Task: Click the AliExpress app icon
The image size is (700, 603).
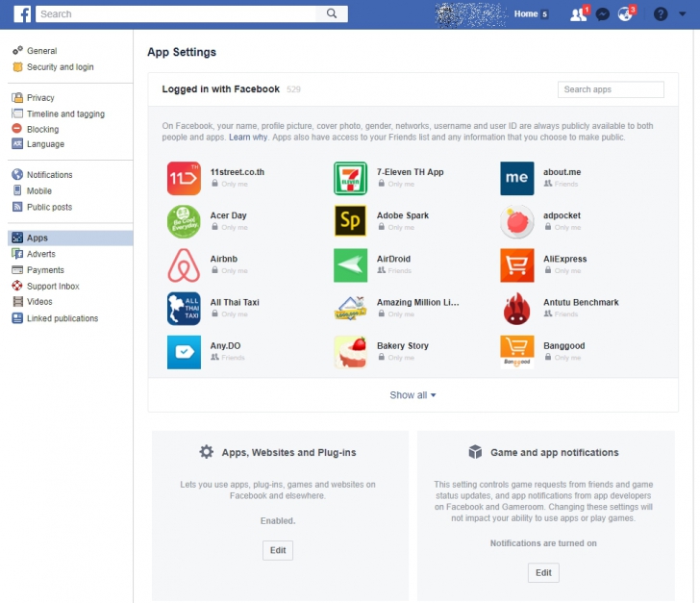Action: click(x=517, y=265)
